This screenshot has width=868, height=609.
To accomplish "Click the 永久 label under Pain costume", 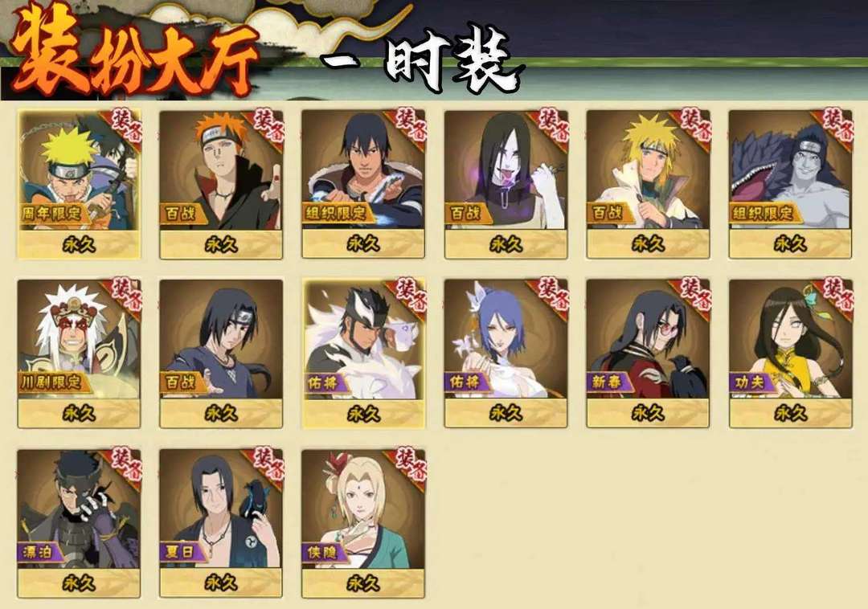I will click(x=222, y=244).
